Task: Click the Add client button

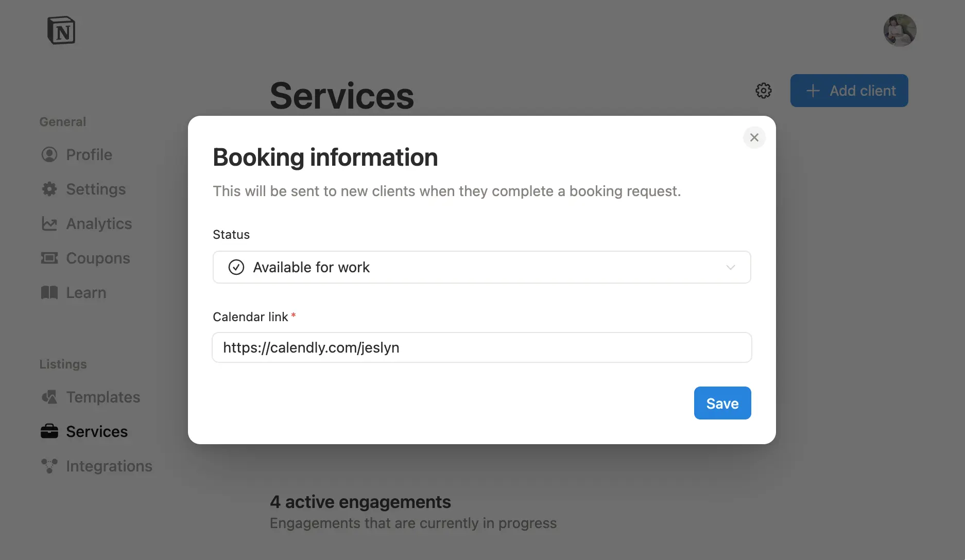Action: (849, 90)
